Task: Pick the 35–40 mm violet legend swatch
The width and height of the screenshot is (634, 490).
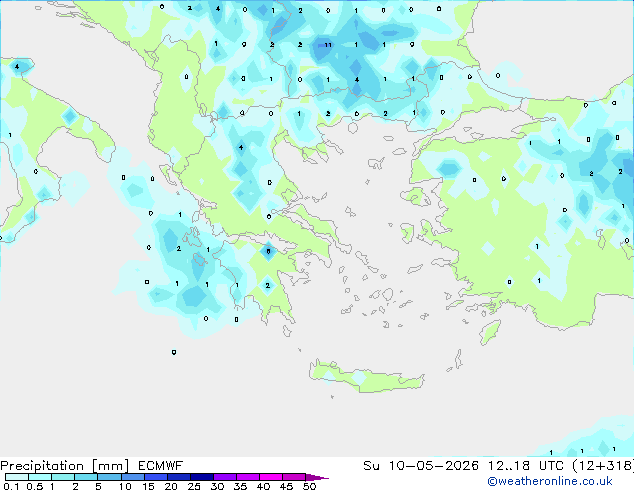Action: (247, 477)
